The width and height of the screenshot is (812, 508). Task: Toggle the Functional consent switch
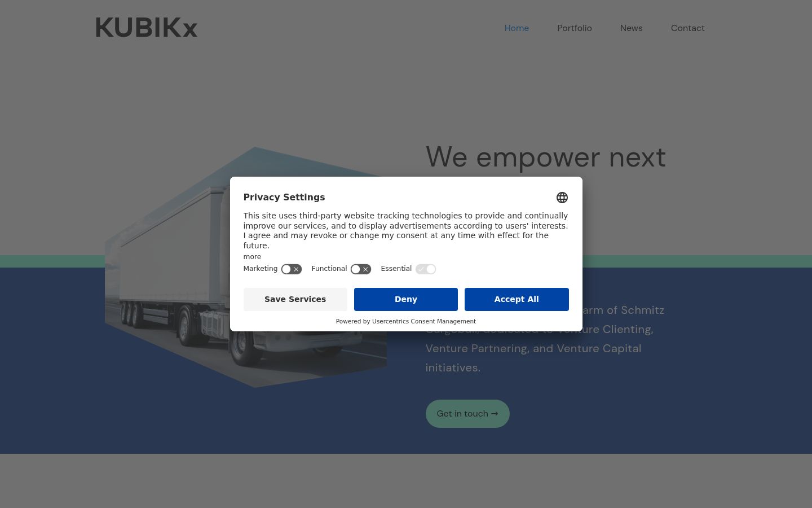click(x=361, y=269)
